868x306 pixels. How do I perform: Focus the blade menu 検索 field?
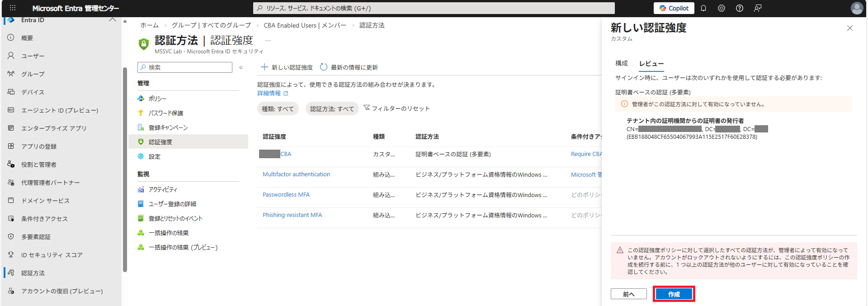pos(185,67)
